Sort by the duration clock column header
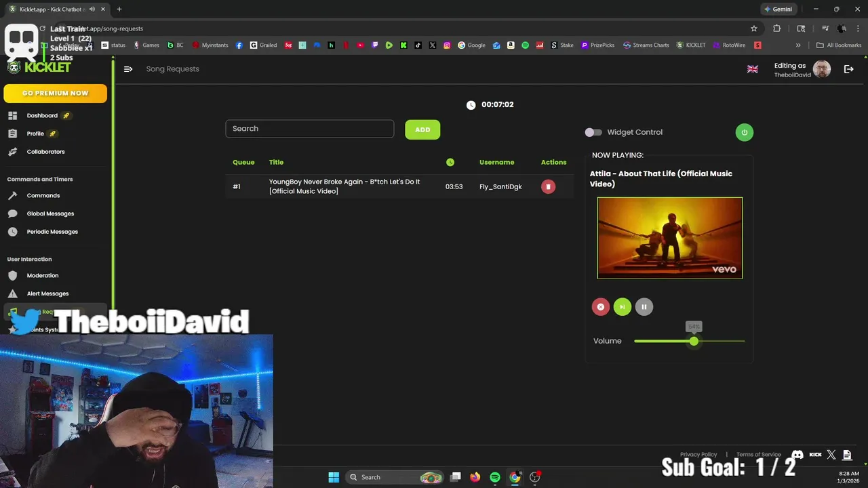The height and width of the screenshot is (488, 868). [x=450, y=162]
